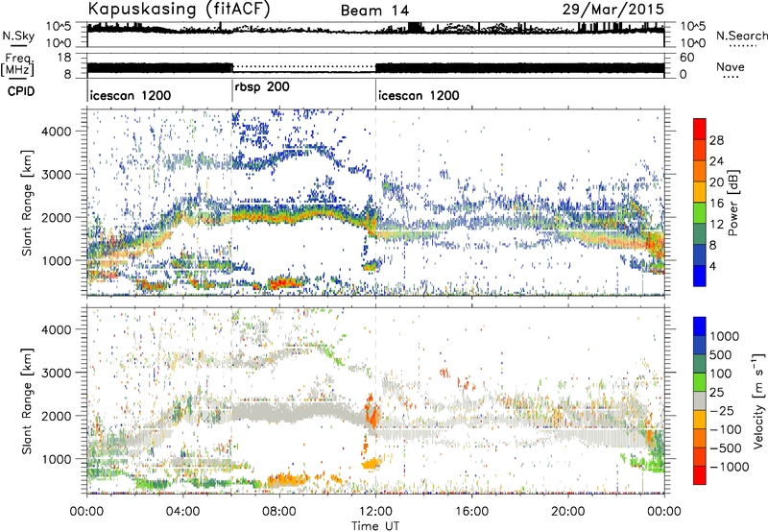The height and width of the screenshot is (532, 768).
Task: Click the '-500' velocity colorbar tick
Action: pyautogui.click(x=726, y=447)
